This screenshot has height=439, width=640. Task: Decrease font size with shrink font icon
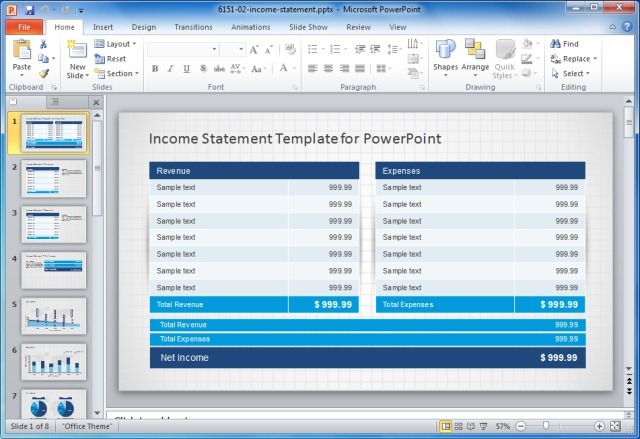[x=269, y=50]
